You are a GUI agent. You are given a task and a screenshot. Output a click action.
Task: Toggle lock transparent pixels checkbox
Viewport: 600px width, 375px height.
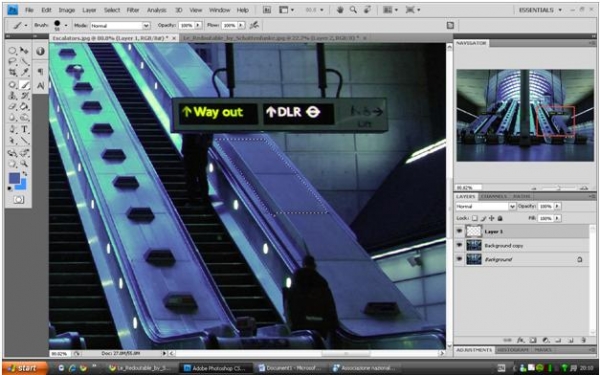pyautogui.click(x=474, y=218)
